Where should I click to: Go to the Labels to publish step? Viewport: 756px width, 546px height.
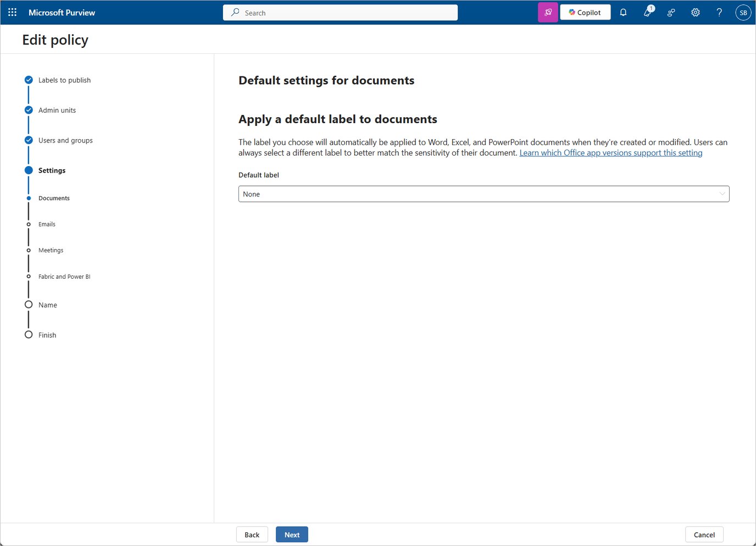point(64,80)
